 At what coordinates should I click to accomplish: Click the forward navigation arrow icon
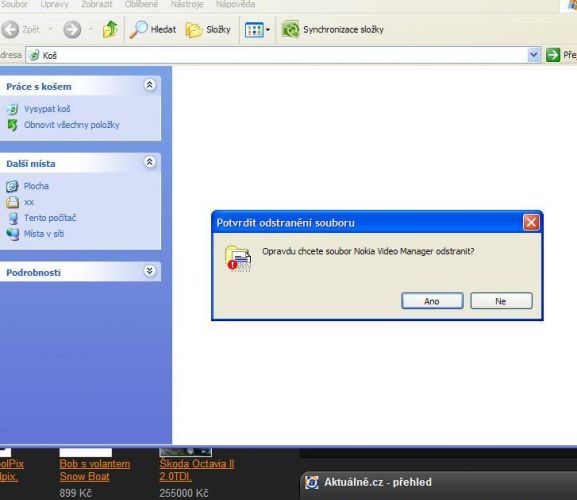click(x=72, y=29)
